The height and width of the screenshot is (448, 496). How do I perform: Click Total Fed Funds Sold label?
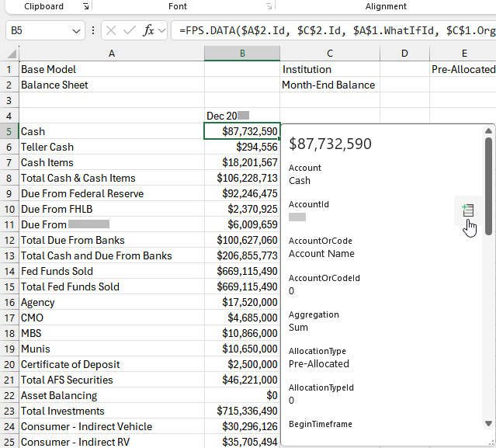coord(70,287)
